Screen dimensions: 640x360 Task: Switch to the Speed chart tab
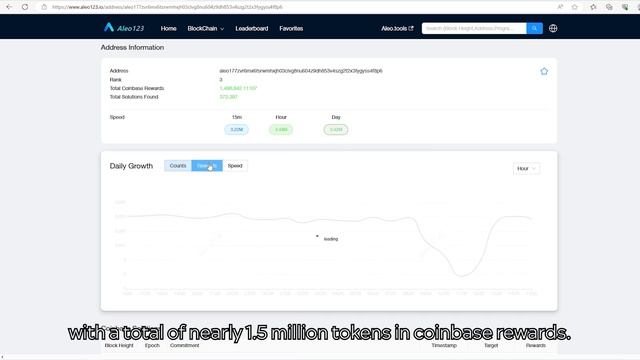tap(235, 166)
